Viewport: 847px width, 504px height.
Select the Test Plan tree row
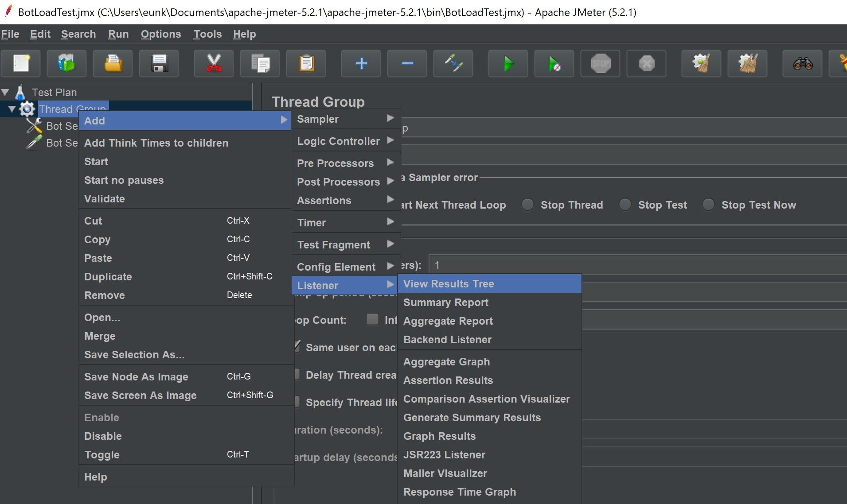pos(54,92)
